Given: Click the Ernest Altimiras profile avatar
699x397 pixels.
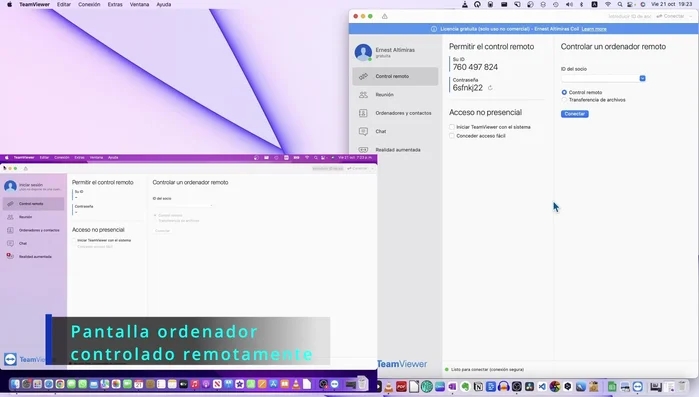Looking at the screenshot, I should pos(363,52).
